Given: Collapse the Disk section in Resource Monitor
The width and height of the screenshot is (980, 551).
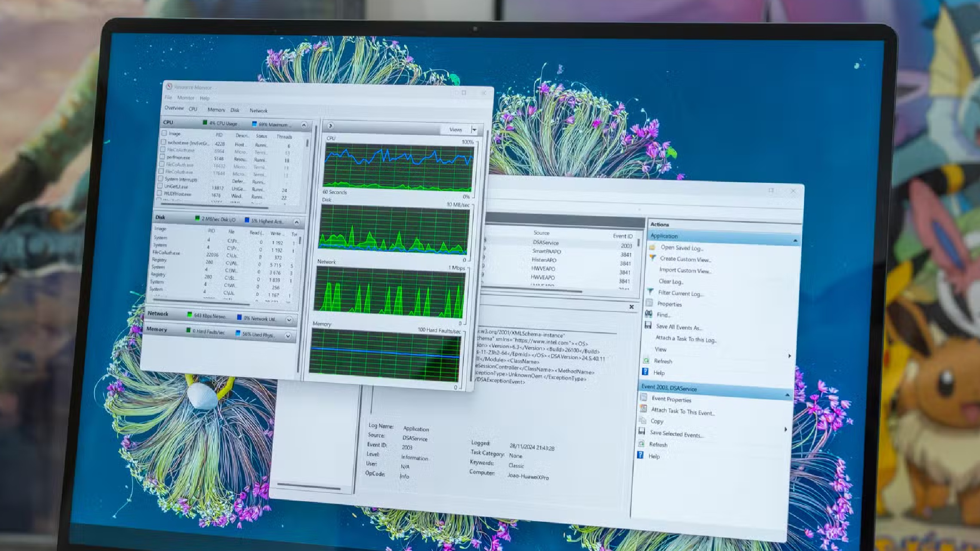Looking at the screenshot, I should point(297,222).
